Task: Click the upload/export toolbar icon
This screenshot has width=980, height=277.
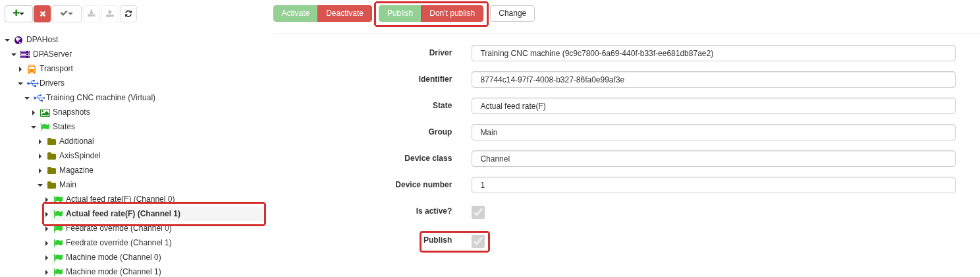Action: coord(110,14)
